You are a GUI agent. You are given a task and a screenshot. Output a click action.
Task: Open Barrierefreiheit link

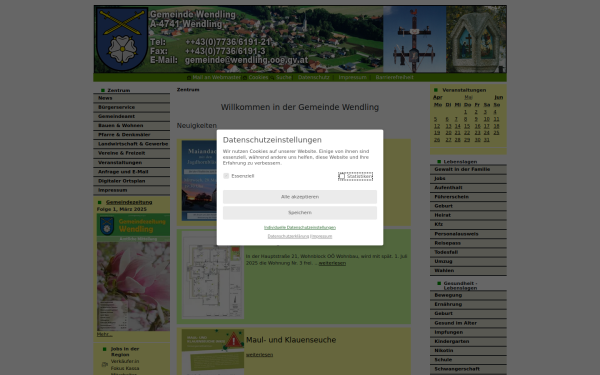coord(394,77)
